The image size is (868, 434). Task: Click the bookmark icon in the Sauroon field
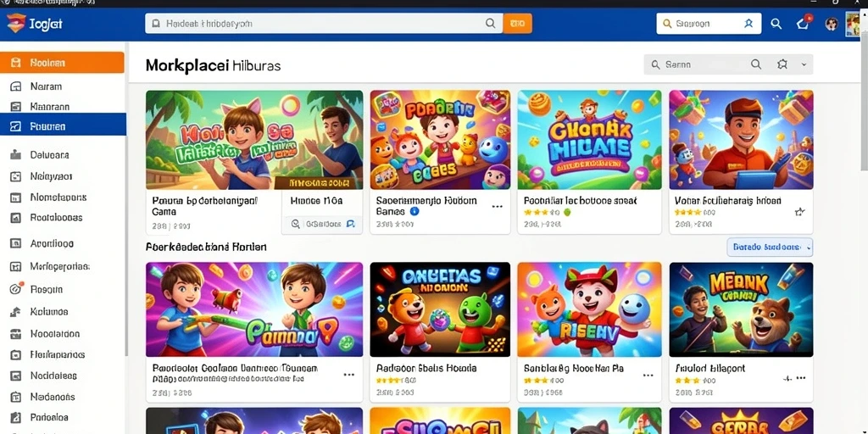point(748,24)
